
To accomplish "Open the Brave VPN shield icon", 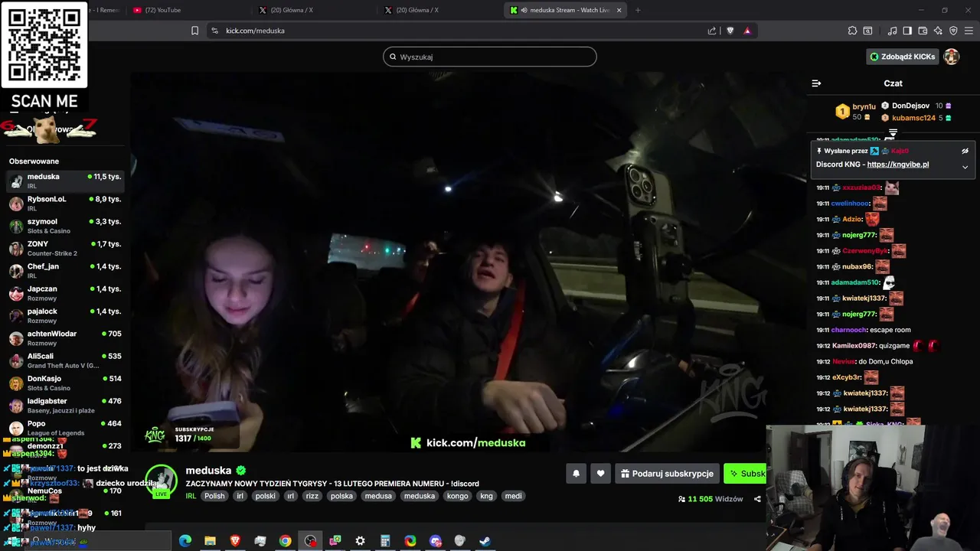I will 953,31.
